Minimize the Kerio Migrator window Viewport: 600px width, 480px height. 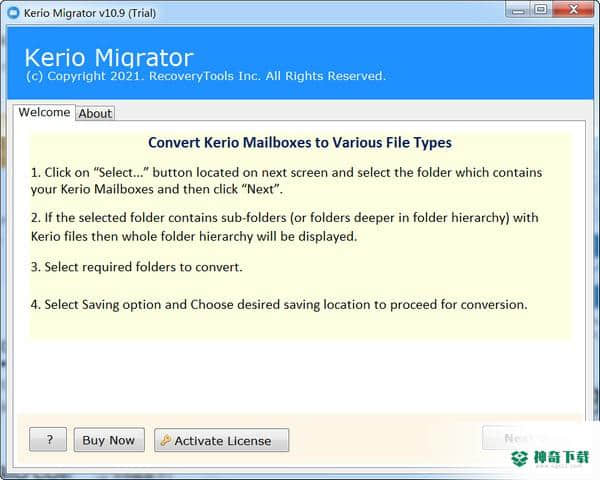[518, 10]
